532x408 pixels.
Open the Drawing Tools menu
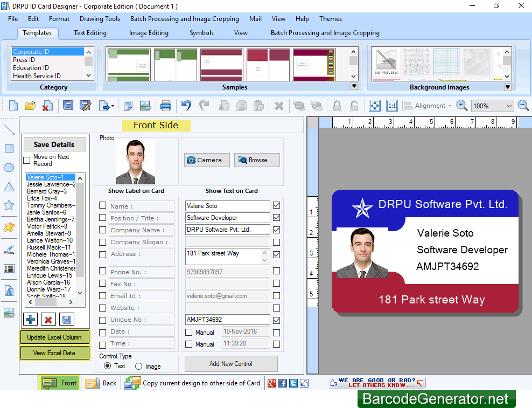click(100, 19)
